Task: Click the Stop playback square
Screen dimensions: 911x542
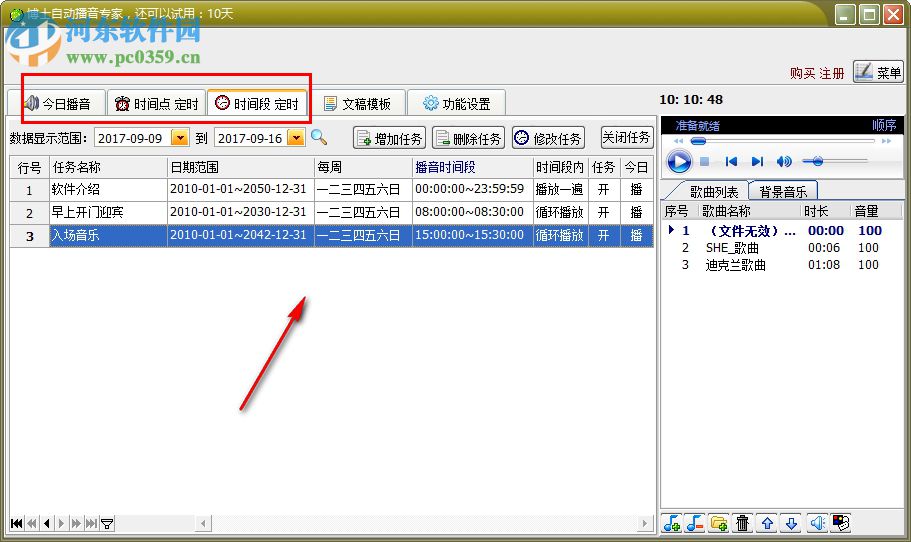Action: pyautogui.click(x=705, y=161)
